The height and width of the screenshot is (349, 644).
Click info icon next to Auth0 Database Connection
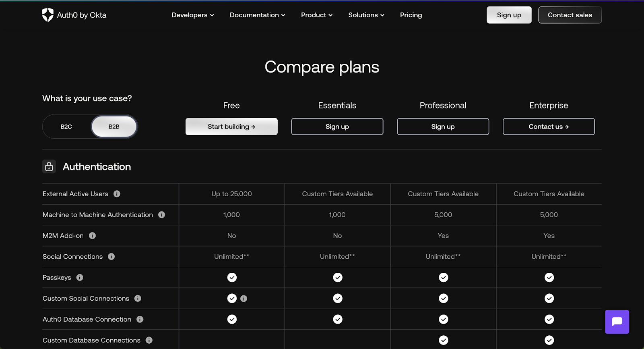coord(140,320)
